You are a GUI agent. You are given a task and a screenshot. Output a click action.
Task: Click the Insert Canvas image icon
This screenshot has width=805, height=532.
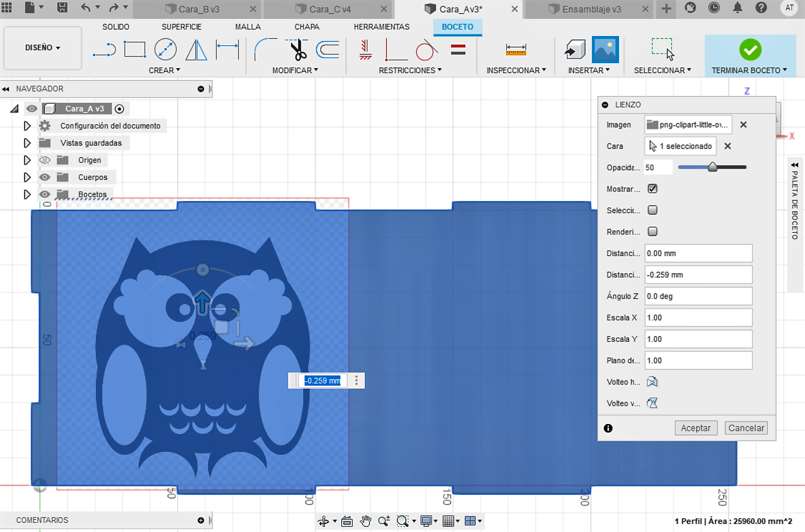pyautogui.click(x=605, y=50)
